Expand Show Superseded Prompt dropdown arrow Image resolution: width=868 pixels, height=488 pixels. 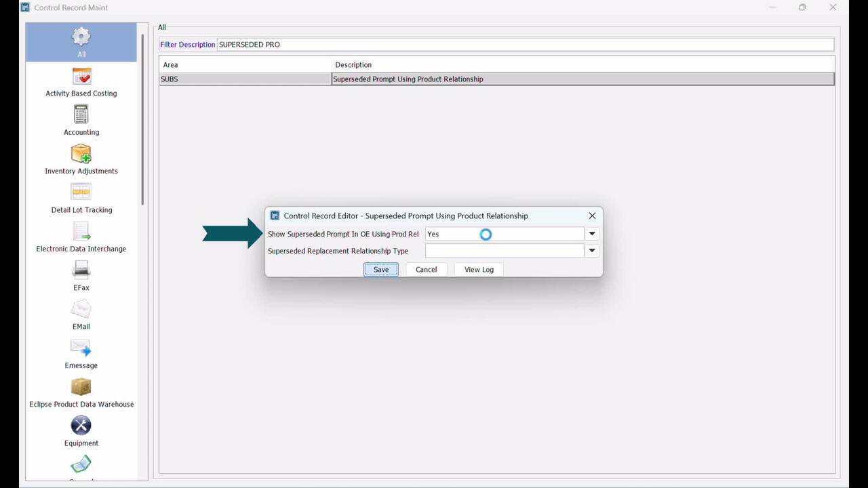coord(592,234)
